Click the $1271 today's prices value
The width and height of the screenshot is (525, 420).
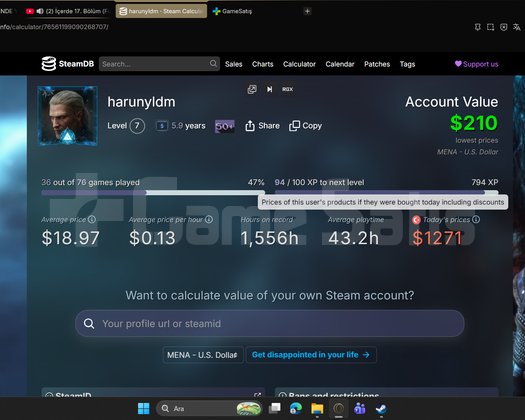pyautogui.click(x=437, y=238)
